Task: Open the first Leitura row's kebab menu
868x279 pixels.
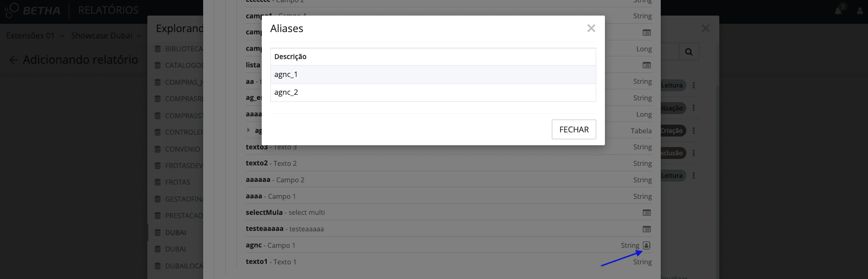Action: (x=694, y=85)
